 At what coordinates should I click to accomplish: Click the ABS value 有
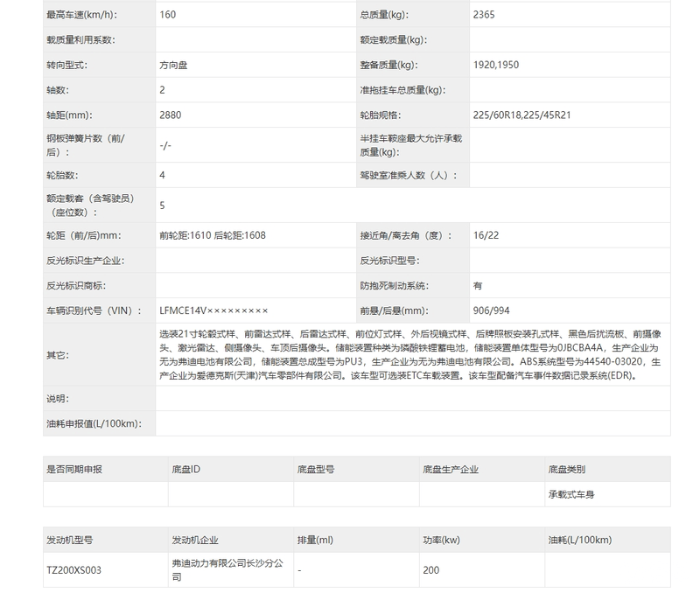[x=478, y=286]
